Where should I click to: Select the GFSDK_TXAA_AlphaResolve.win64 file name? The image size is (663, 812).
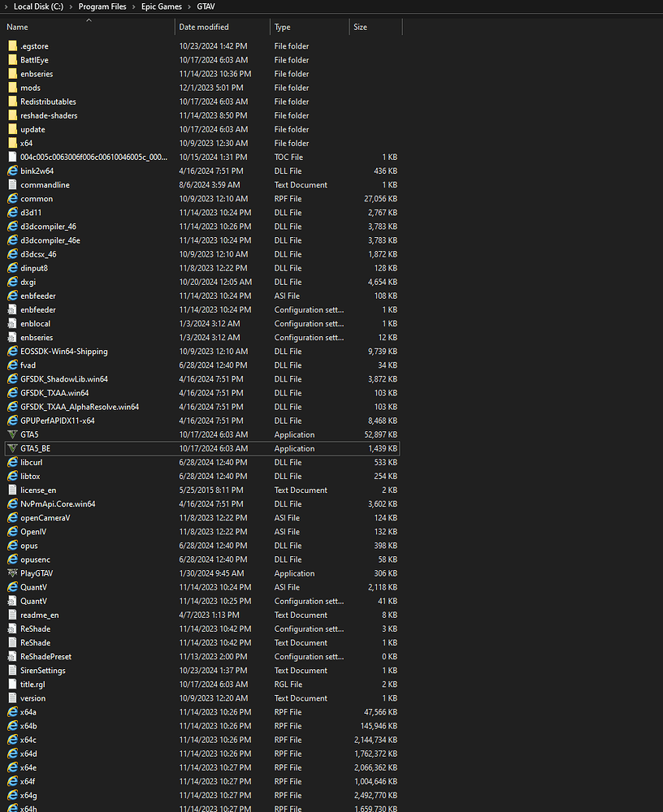click(x=80, y=407)
